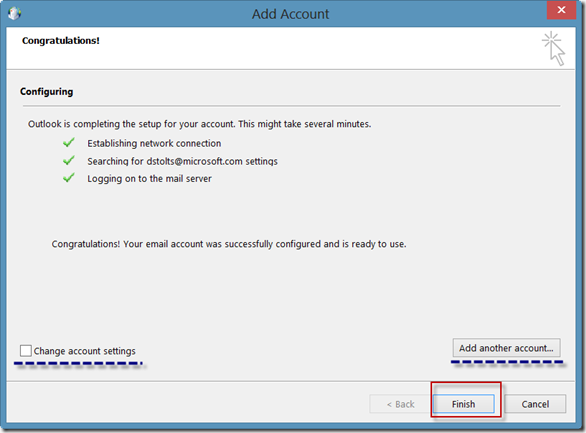Image resolution: width=586 pixels, height=433 pixels.
Task: Click the Establishing network connection text
Action: tap(154, 143)
